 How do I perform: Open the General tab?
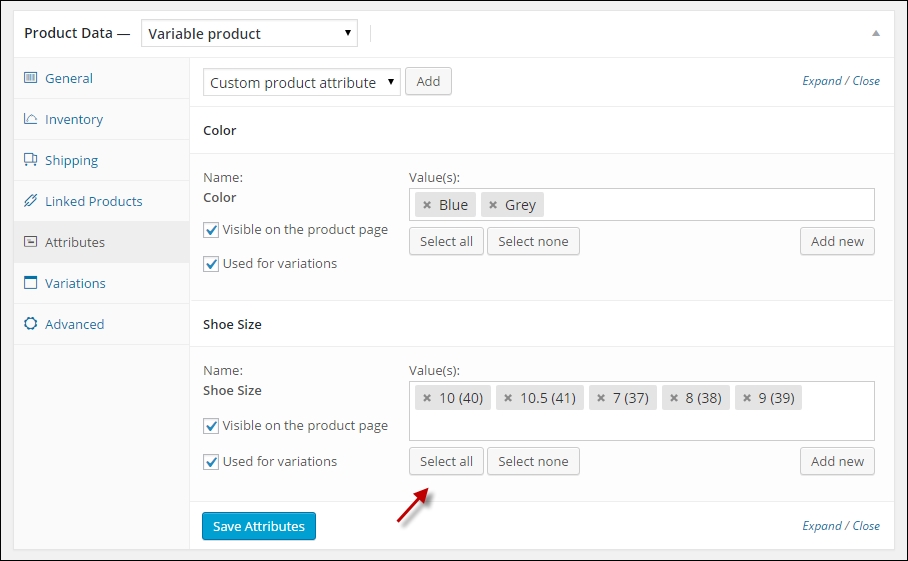point(102,78)
